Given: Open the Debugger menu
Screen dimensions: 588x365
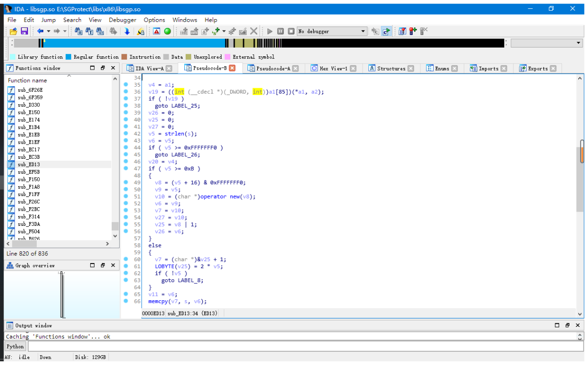Looking at the screenshot, I should (x=122, y=20).
